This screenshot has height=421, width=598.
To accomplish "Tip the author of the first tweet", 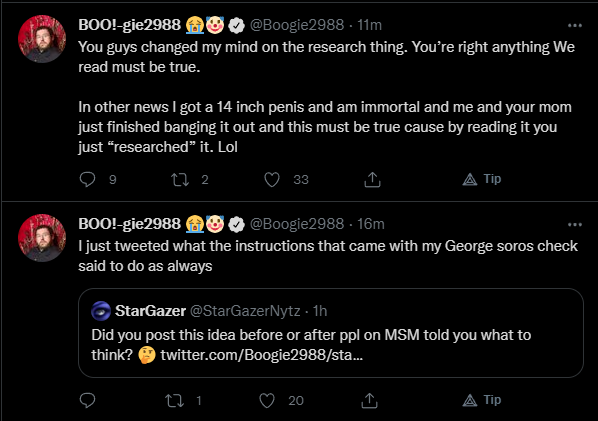I will click(482, 179).
